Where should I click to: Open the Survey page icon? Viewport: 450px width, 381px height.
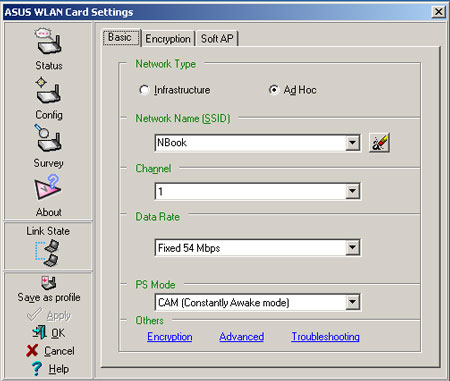pos(48,138)
